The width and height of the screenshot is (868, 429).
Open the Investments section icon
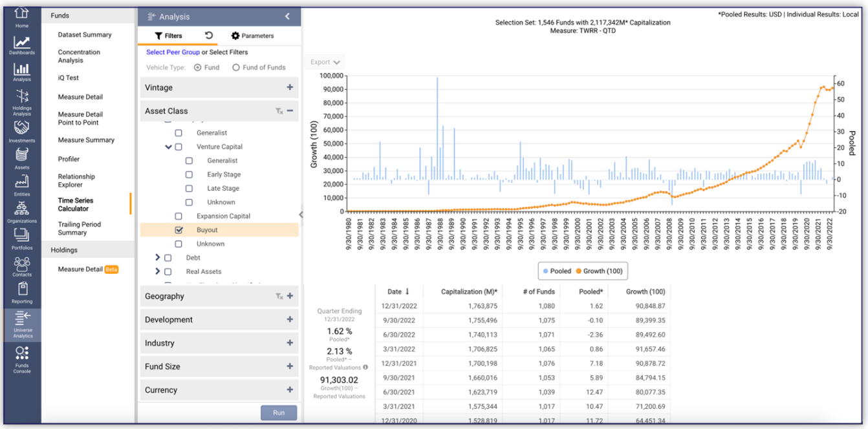21,127
